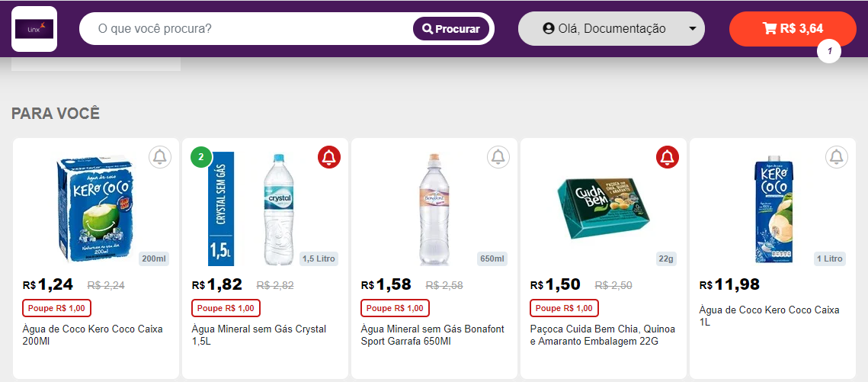Click the Linx store logo
This screenshot has width=868, height=382.
pyautogui.click(x=34, y=29)
